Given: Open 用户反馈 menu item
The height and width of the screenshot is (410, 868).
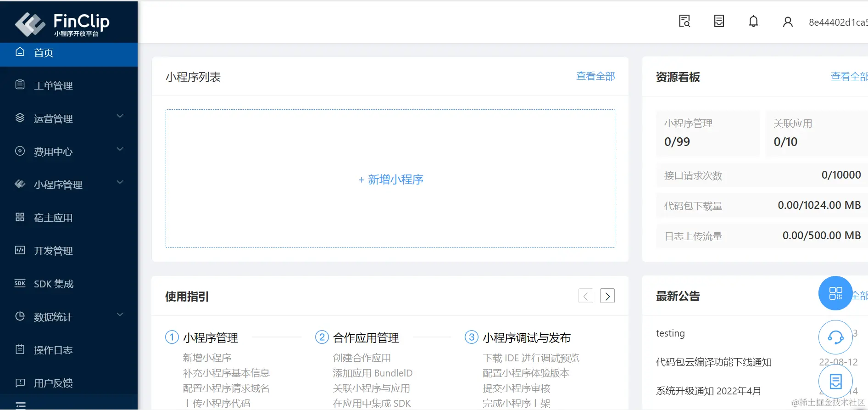Looking at the screenshot, I should (69, 383).
